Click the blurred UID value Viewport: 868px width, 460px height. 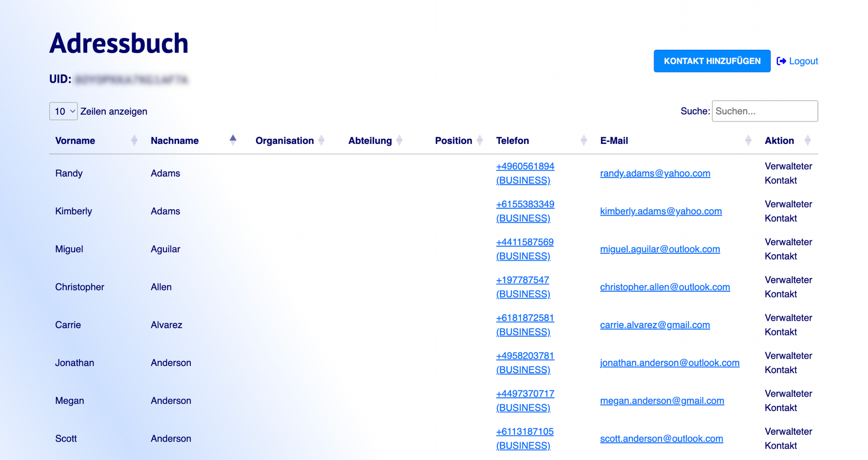pos(132,80)
